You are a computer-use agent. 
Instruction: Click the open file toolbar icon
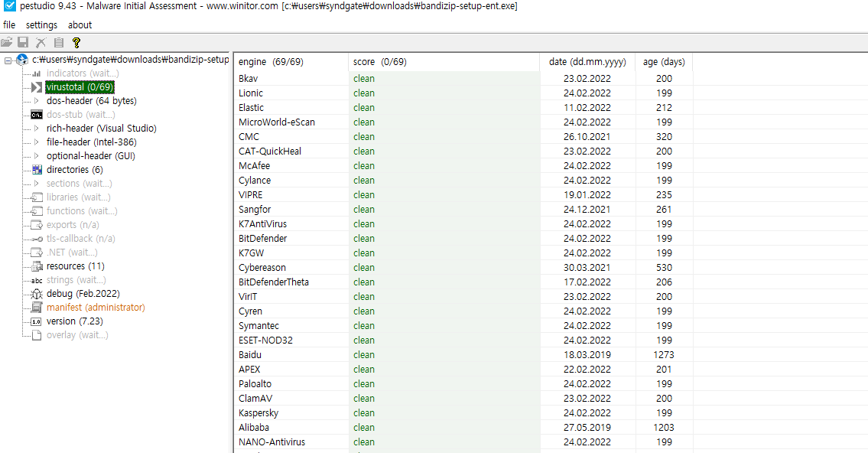coord(7,43)
